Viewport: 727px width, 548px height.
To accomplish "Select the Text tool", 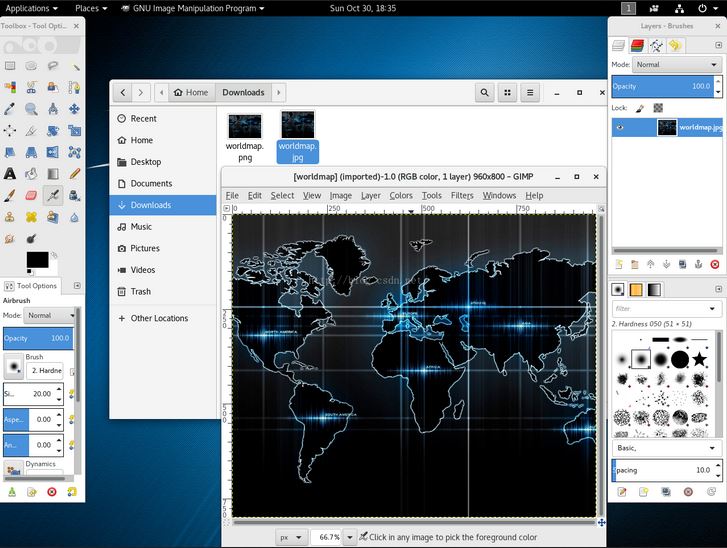I will pyautogui.click(x=10, y=174).
